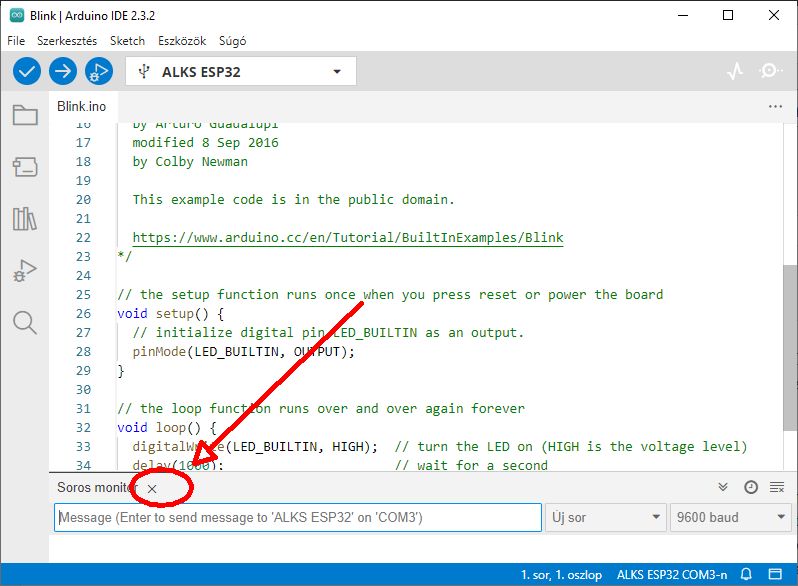Screen dimensions: 798x586
Task: Open the 9600 baud rate dropdown
Action: pos(731,517)
